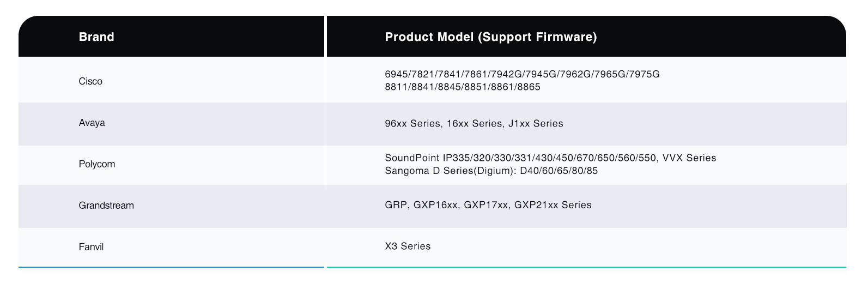Click the Sangoma D Series(Digium) line

pos(491,171)
